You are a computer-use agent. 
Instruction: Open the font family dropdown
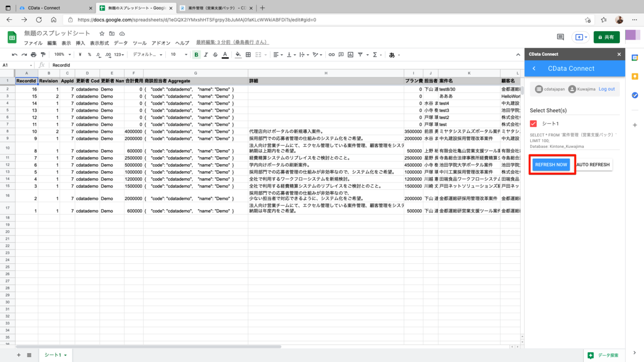(x=148, y=55)
